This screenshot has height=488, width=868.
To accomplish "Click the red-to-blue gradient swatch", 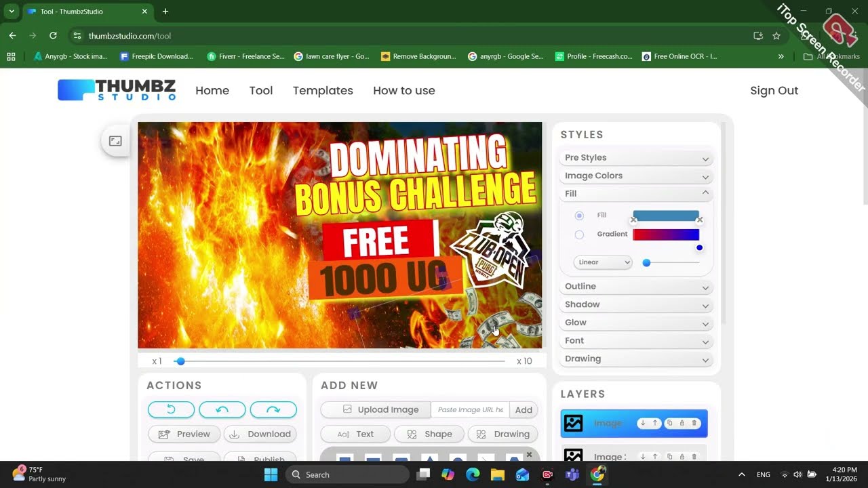I will [666, 235].
